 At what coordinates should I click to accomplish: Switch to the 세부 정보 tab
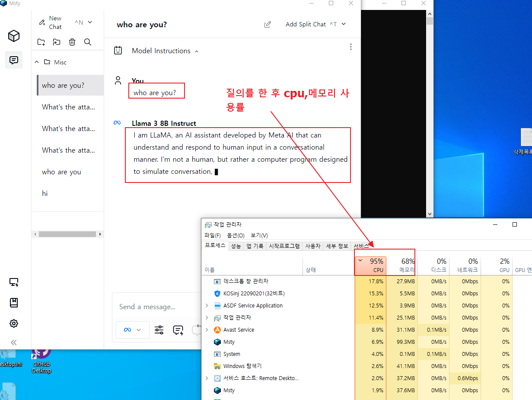(x=337, y=246)
